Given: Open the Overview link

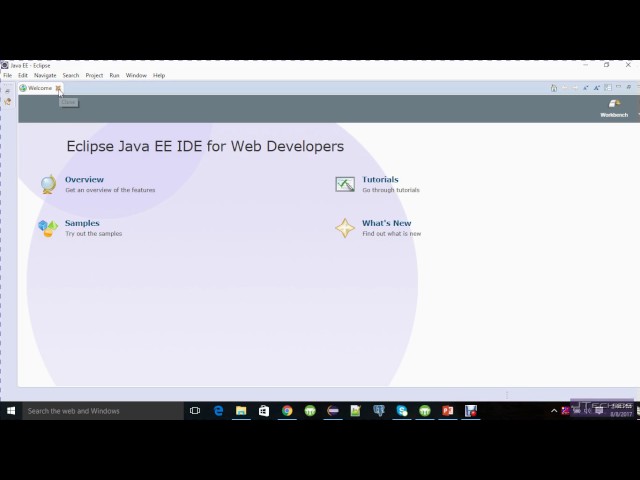Looking at the screenshot, I should pyautogui.click(x=84, y=180).
